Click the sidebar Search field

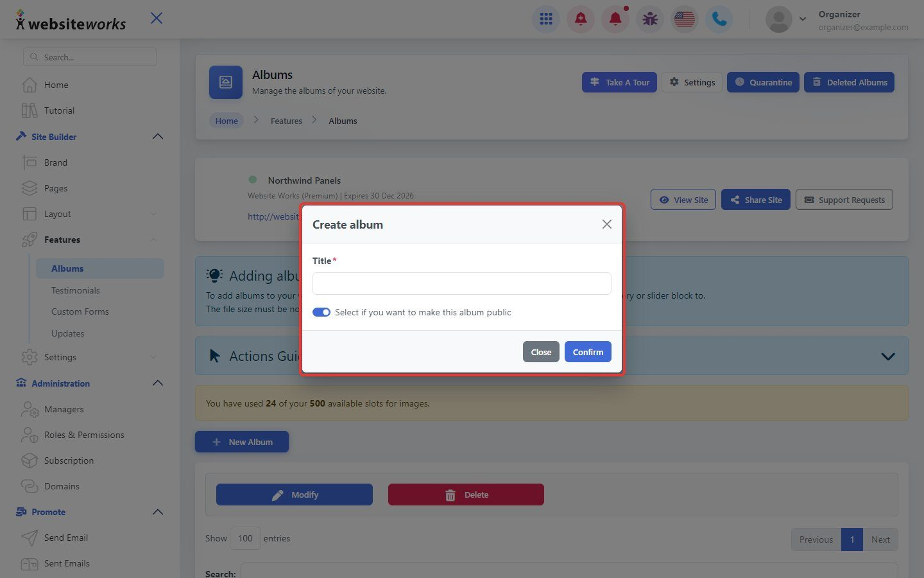(90, 57)
